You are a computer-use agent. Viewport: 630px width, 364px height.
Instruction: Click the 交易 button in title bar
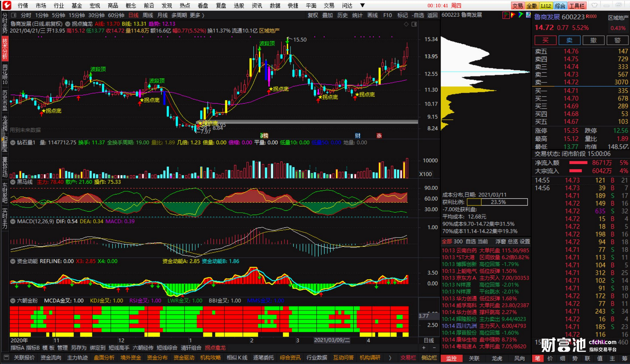517,6
